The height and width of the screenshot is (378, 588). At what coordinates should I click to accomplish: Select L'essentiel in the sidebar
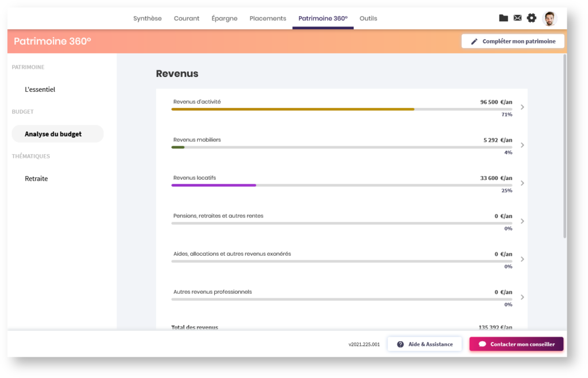pyautogui.click(x=40, y=89)
